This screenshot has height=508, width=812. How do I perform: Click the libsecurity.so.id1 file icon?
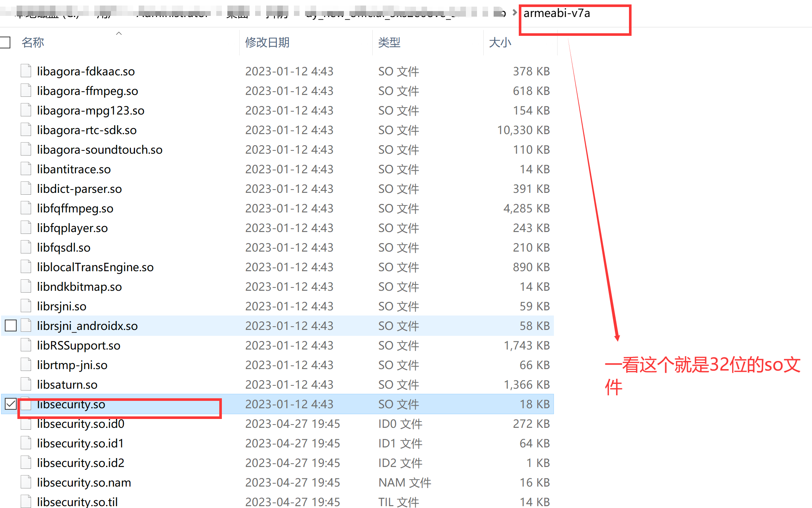[x=26, y=443]
